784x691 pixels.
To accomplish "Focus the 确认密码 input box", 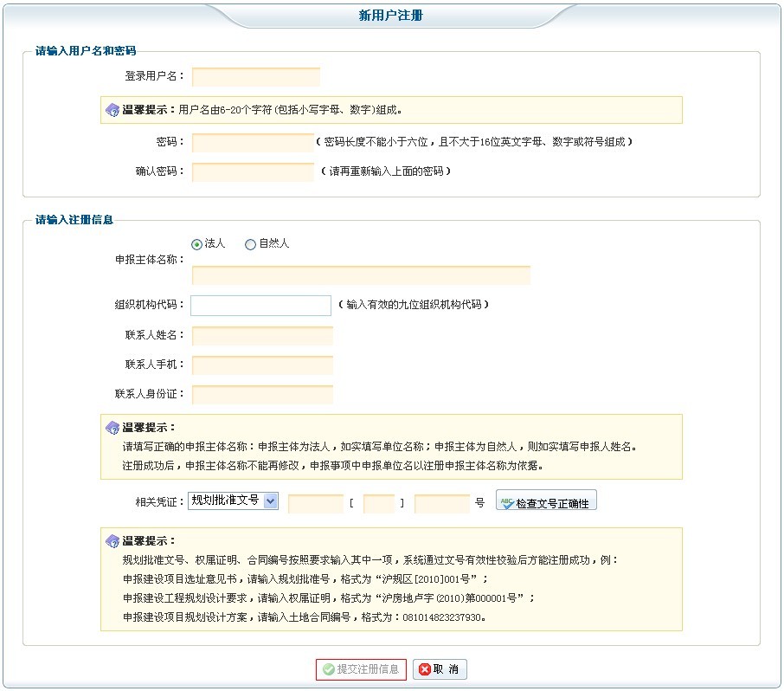I will tap(252, 171).
